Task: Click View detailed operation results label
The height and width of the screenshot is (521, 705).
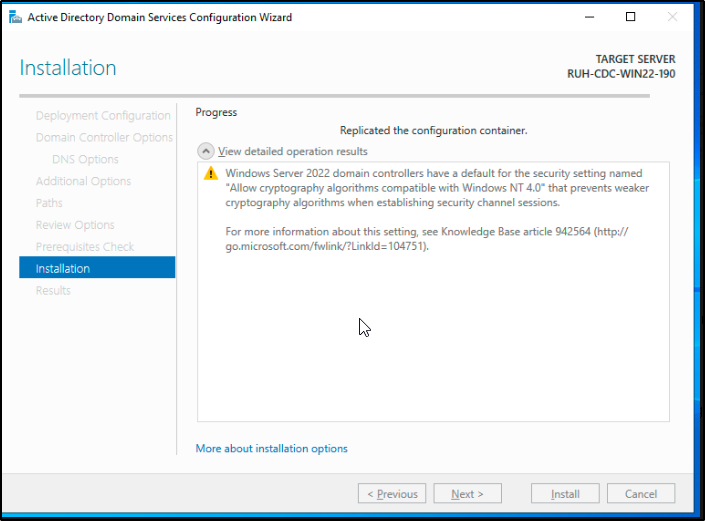Action: 293,151
